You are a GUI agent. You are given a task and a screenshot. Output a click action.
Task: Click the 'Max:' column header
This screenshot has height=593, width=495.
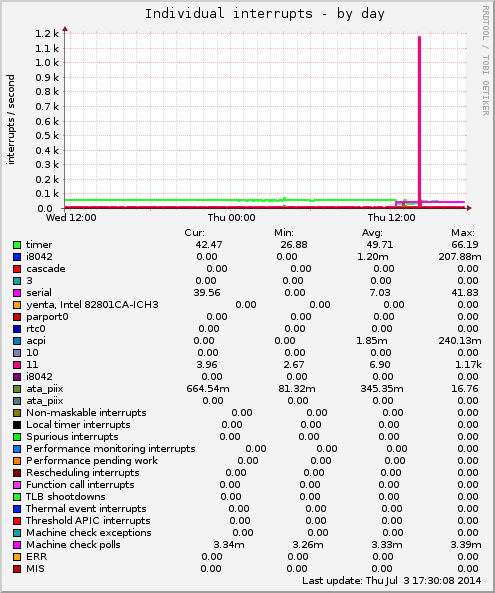tap(463, 233)
